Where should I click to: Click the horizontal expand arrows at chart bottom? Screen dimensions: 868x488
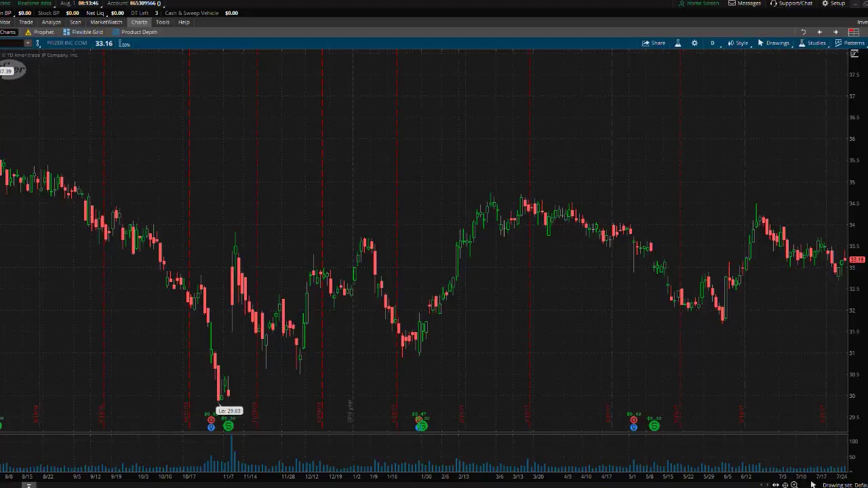[x=776, y=485]
